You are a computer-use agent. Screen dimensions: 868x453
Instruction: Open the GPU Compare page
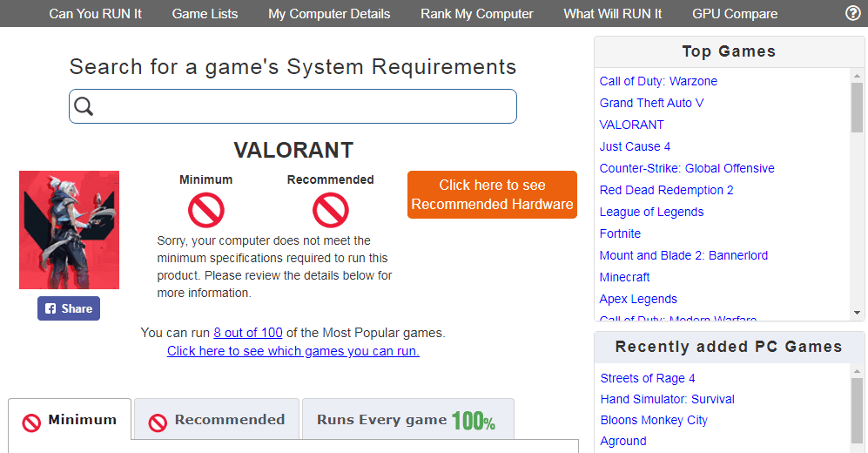point(735,14)
